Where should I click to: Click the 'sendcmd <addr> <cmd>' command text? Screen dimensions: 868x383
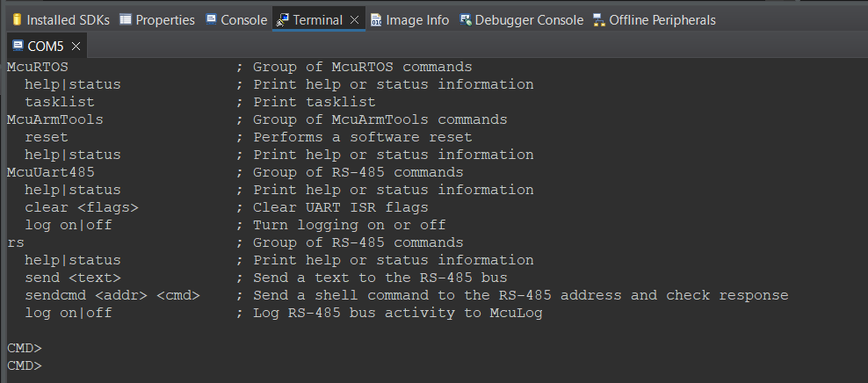click(x=112, y=295)
